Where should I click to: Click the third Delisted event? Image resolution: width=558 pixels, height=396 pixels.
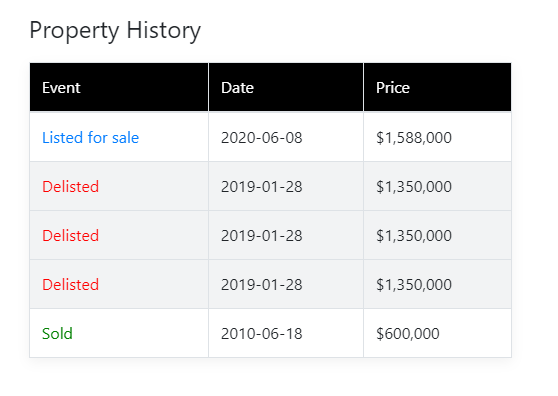point(70,285)
